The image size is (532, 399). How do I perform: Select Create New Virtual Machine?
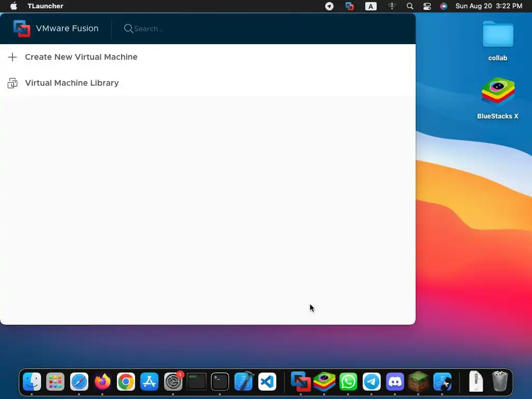tap(208, 57)
